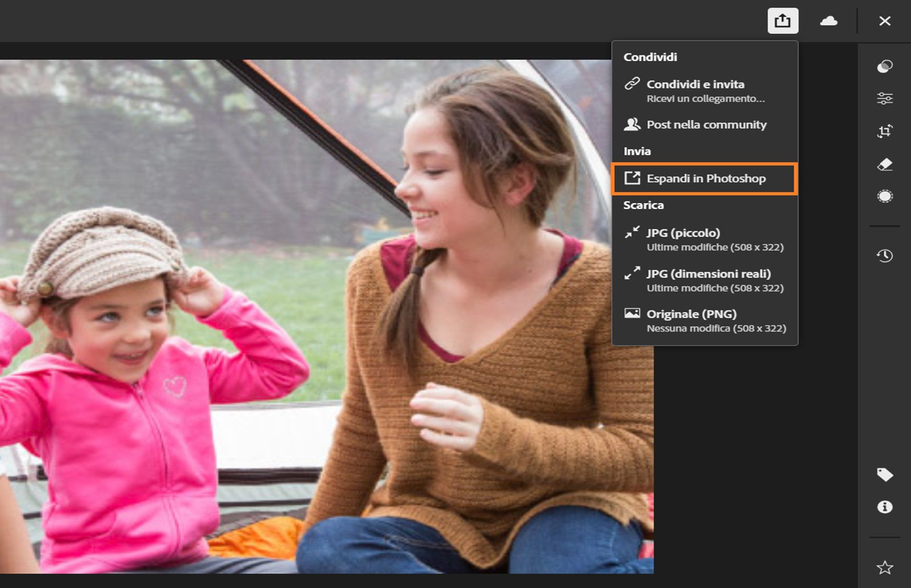Open the Edit sliders panel
The height and width of the screenshot is (588, 911).
pos(884,97)
